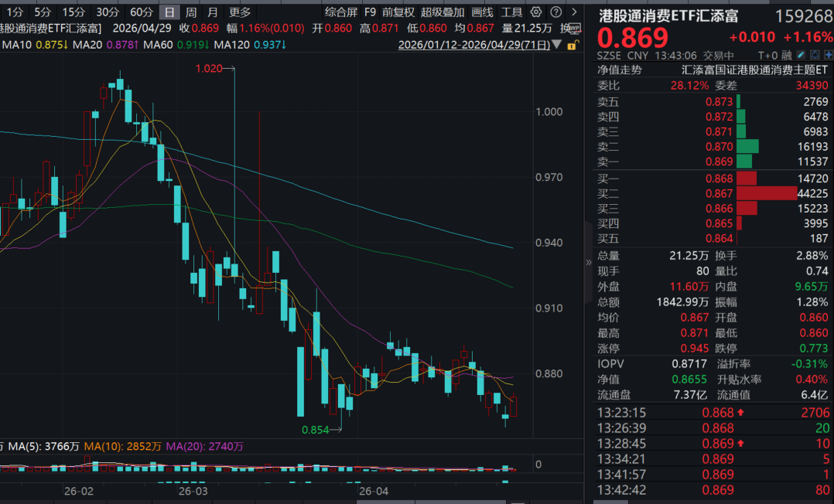Select the 60分 timeframe tab

tap(141, 12)
